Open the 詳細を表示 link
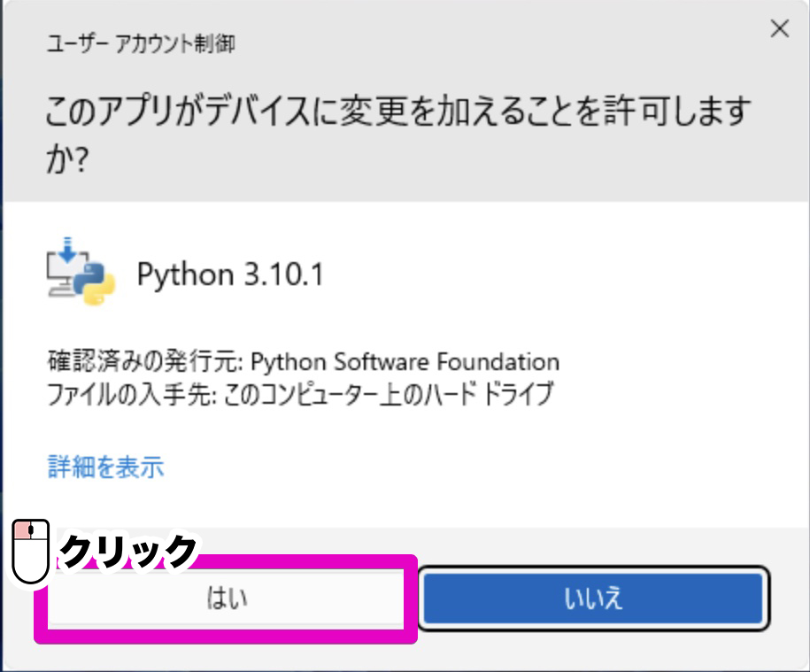The height and width of the screenshot is (672, 810). tap(105, 467)
